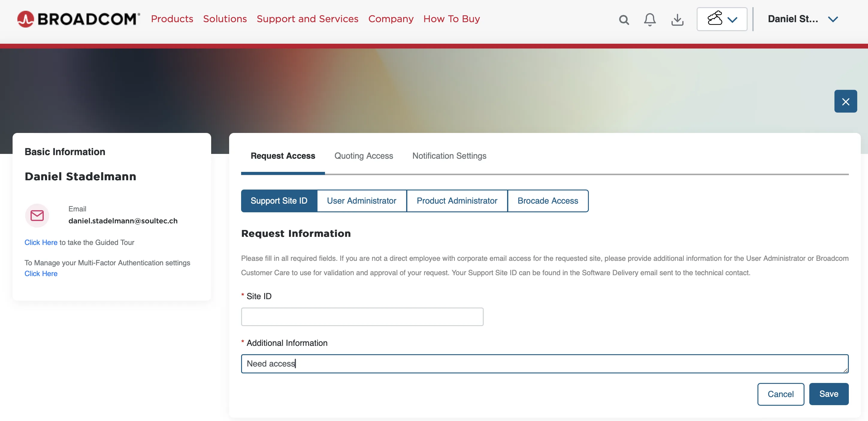The width and height of the screenshot is (868, 421).
Task: Save the access request
Action: (x=828, y=394)
